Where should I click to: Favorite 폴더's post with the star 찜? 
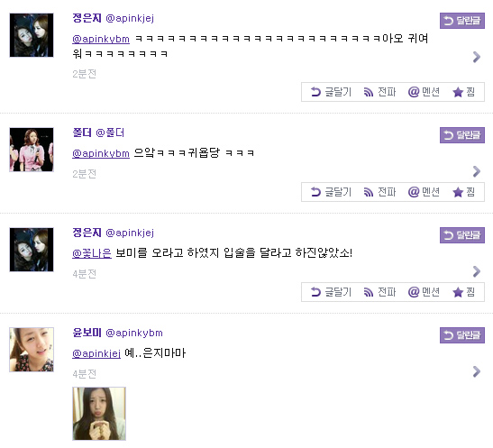(463, 192)
